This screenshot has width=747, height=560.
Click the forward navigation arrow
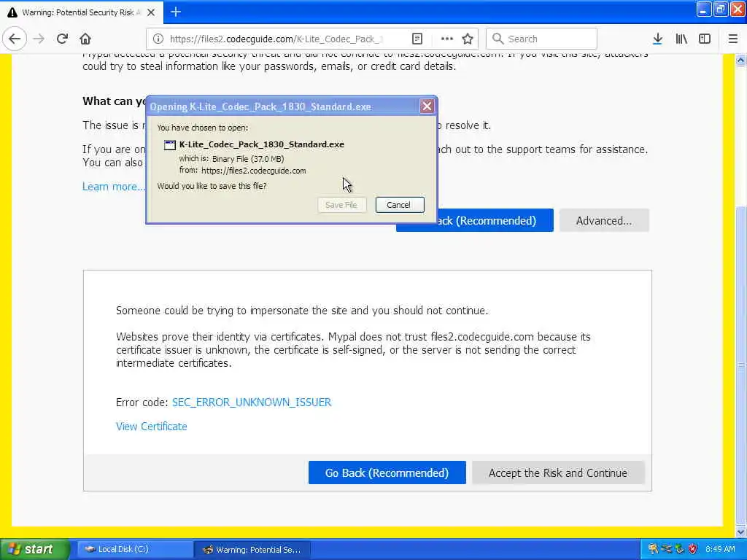39,39
